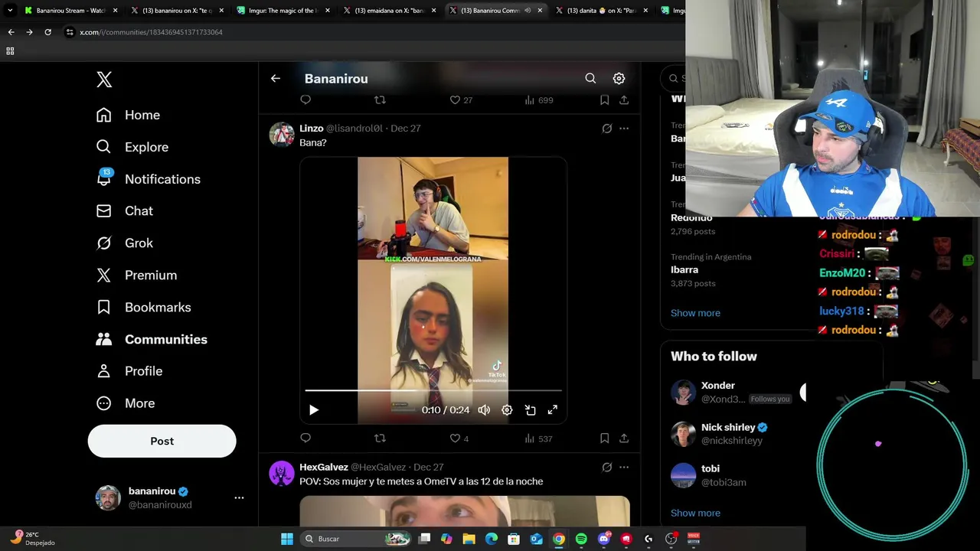Open the Home page

tap(128, 115)
